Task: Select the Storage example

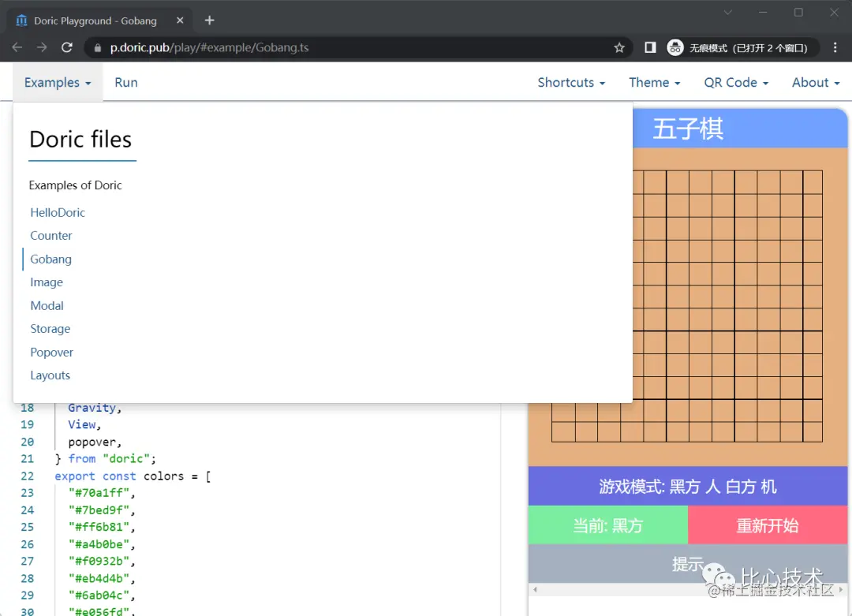Action: click(x=50, y=329)
